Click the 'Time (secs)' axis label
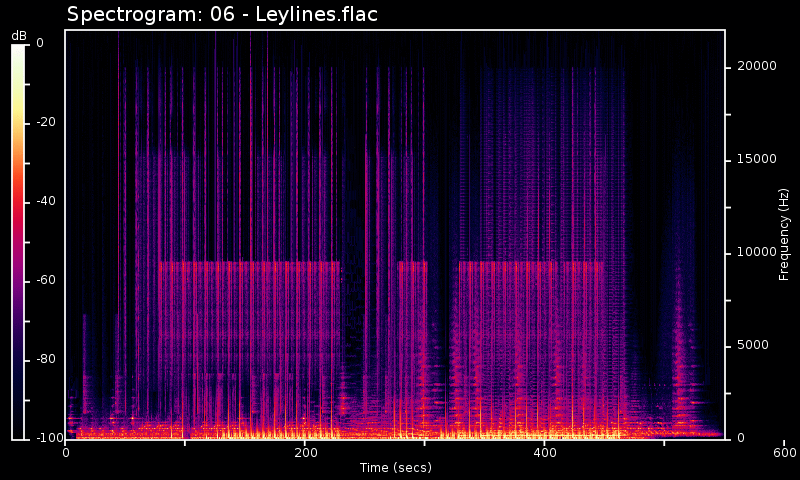This screenshot has height=480, width=800. (x=395, y=468)
